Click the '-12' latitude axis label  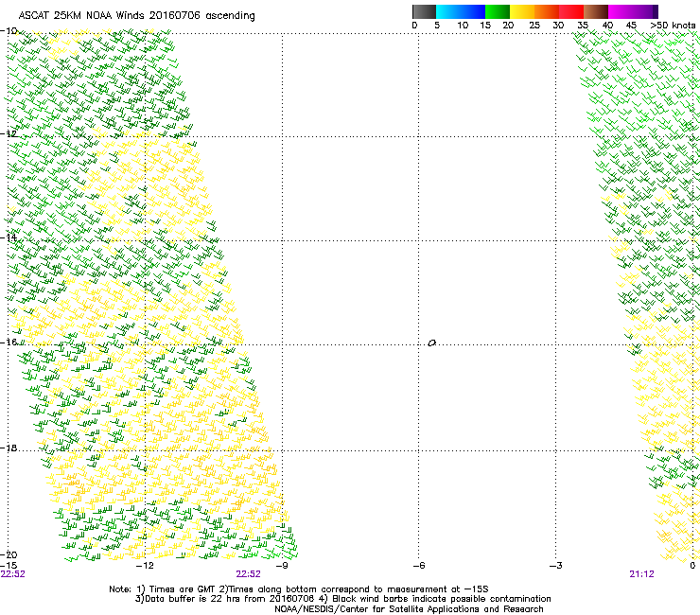point(9,133)
